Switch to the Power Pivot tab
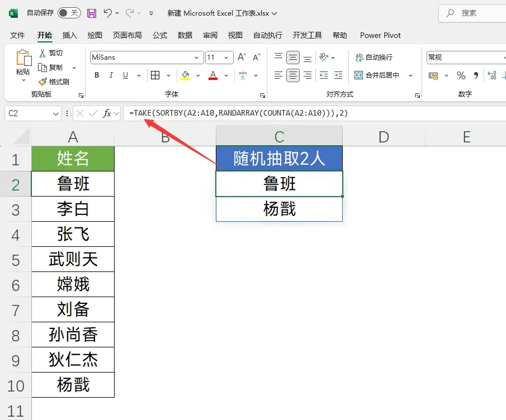 coord(380,35)
